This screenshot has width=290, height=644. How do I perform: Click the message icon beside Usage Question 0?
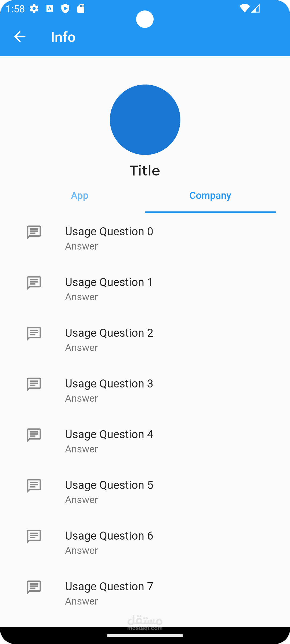pos(34,232)
